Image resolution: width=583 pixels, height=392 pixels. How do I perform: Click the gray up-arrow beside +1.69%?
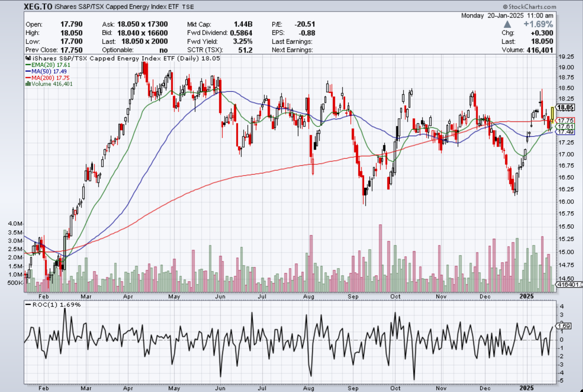[x=507, y=24]
